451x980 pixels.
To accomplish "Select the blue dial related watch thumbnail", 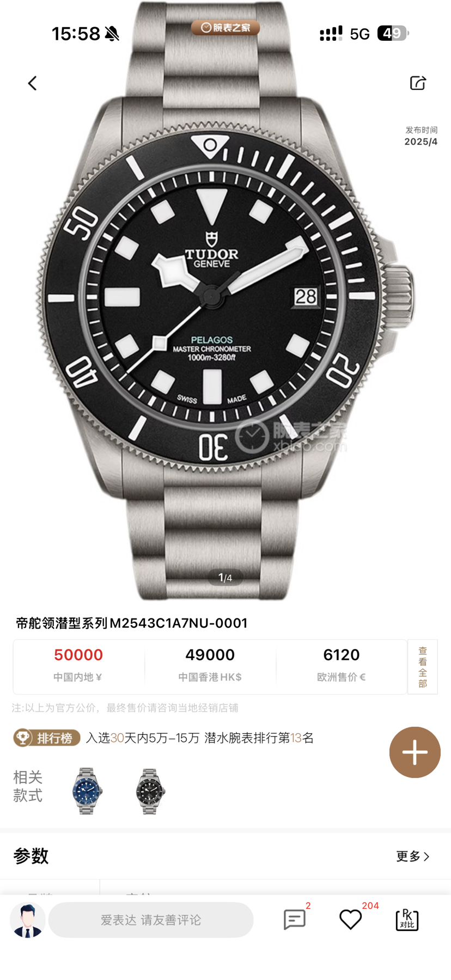I will point(87,791).
